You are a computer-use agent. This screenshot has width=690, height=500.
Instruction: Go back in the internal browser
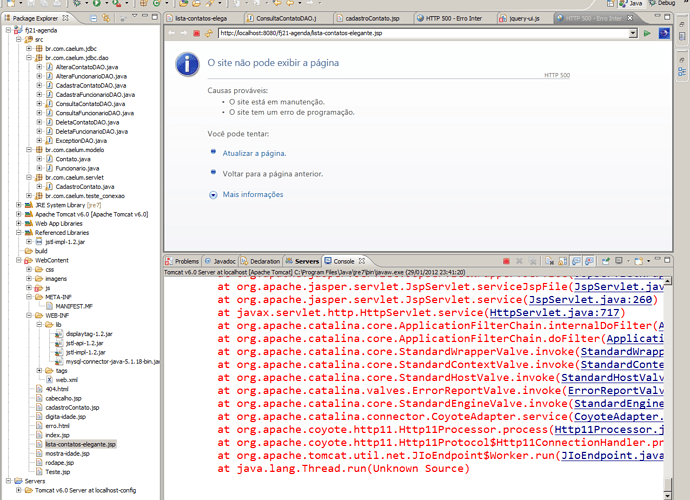[x=172, y=33]
